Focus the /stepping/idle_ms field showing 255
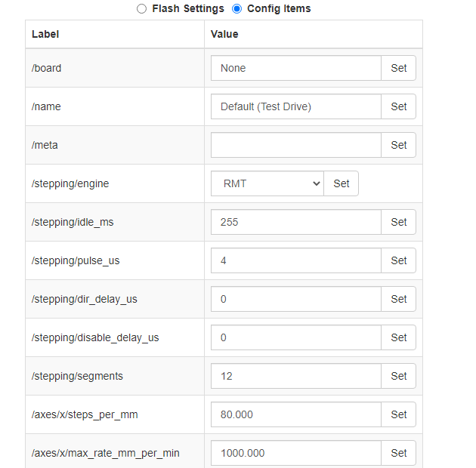The image size is (476, 468). coord(296,222)
